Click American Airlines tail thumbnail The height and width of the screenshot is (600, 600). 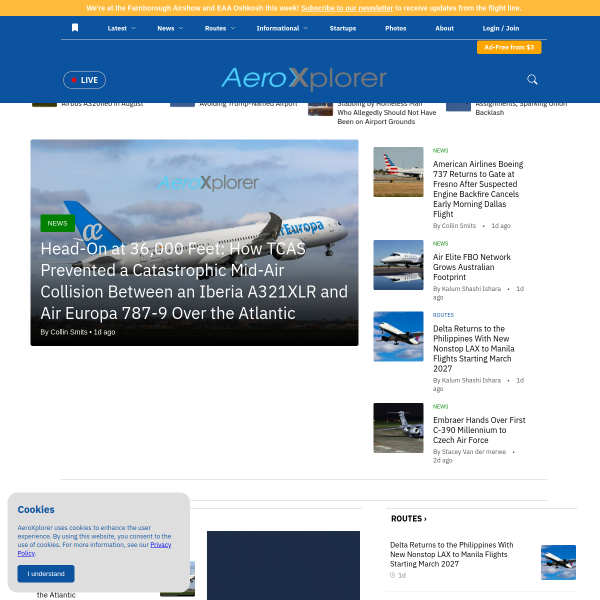tap(398, 172)
